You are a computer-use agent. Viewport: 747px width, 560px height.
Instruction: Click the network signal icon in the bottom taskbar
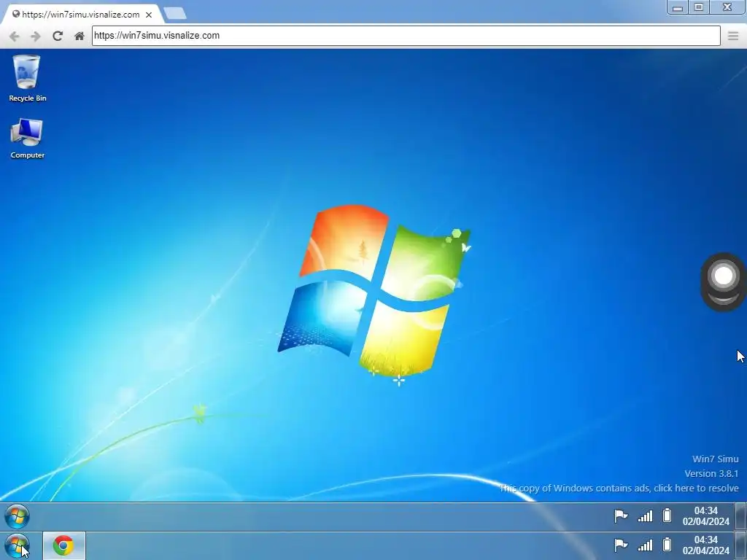click(x=645, y=545)
